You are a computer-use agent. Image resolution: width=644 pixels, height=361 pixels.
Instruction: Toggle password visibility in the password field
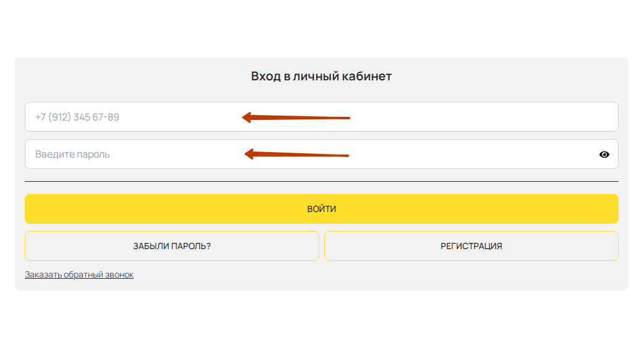tap(606, 154)
